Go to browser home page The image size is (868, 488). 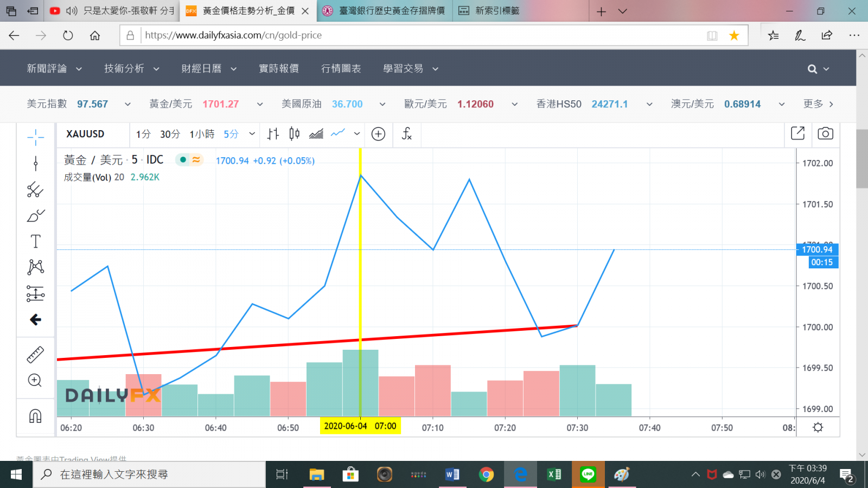click(95, 35)
